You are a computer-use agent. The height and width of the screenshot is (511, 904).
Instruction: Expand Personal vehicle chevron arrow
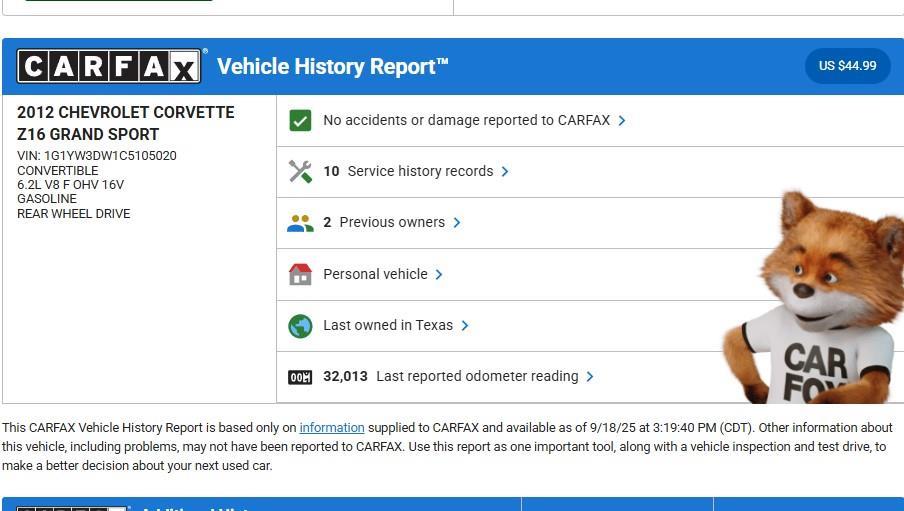click(x=439, y=274)
